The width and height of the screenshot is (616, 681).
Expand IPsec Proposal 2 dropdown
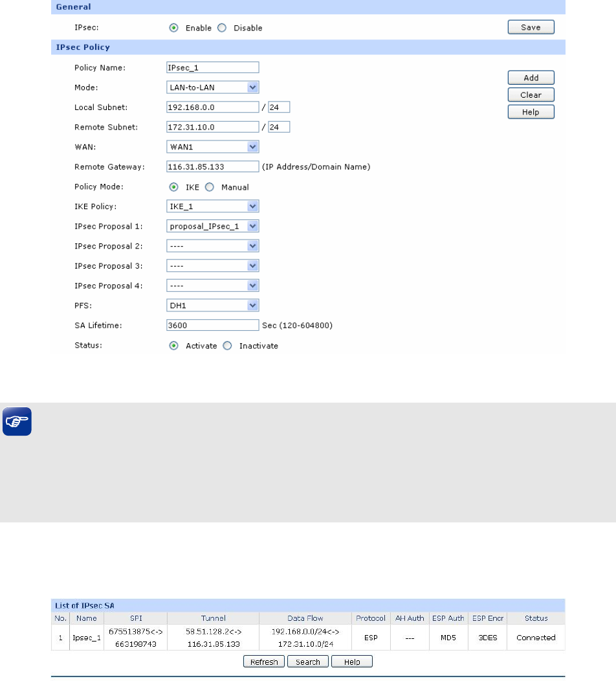click(x=212, y=246)
